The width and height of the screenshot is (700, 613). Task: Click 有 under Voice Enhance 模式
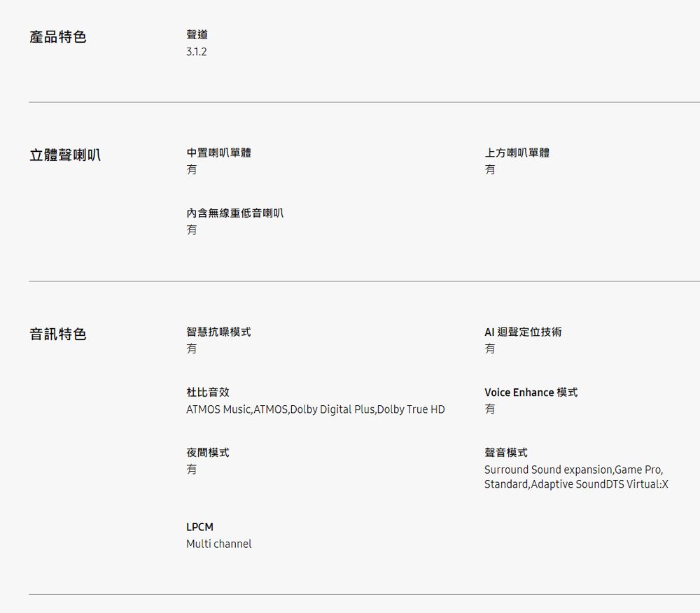[x=490, y=409]
